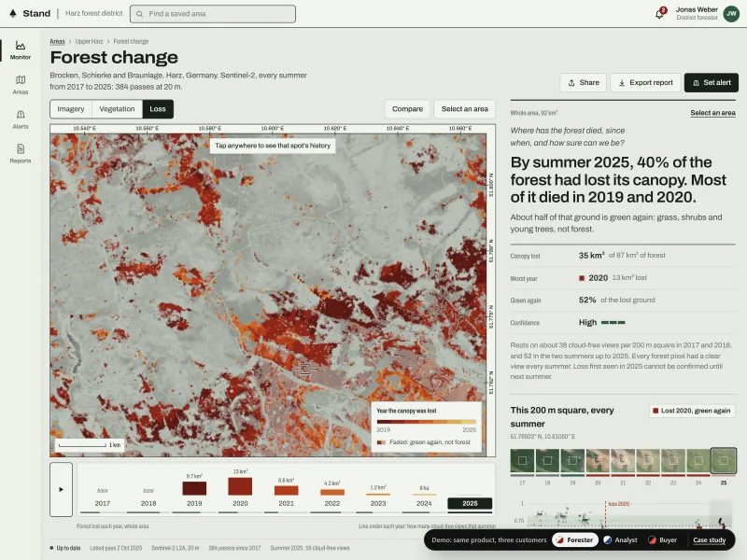747x560 pixels.
Task: Select year 2019 on the timeline
Action: [194, 491]
